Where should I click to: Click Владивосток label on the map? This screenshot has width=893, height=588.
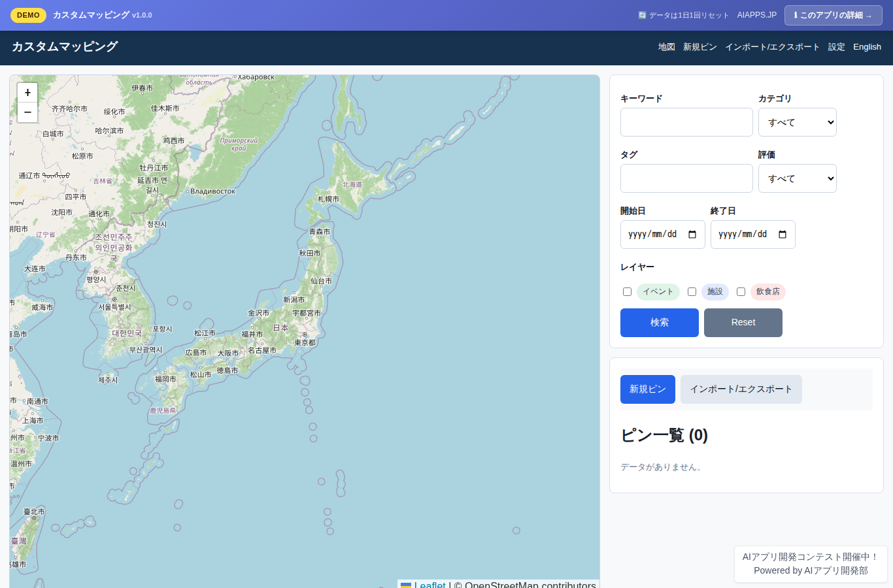click(213, 191)
